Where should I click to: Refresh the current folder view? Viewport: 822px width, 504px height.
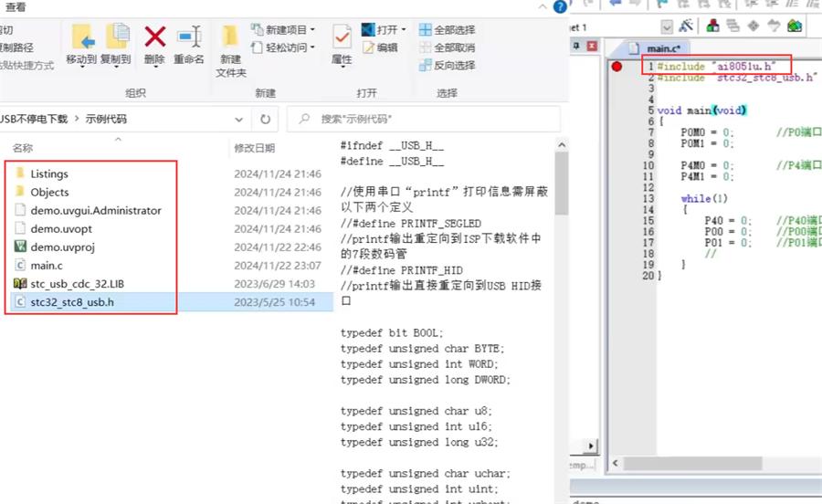pyautogui.click(x=266, y=119)
